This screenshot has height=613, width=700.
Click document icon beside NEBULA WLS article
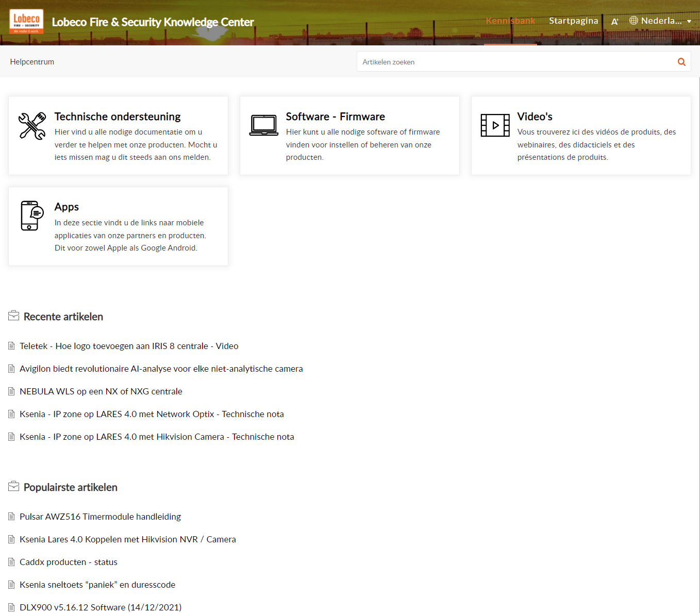(x=11, y=391)
